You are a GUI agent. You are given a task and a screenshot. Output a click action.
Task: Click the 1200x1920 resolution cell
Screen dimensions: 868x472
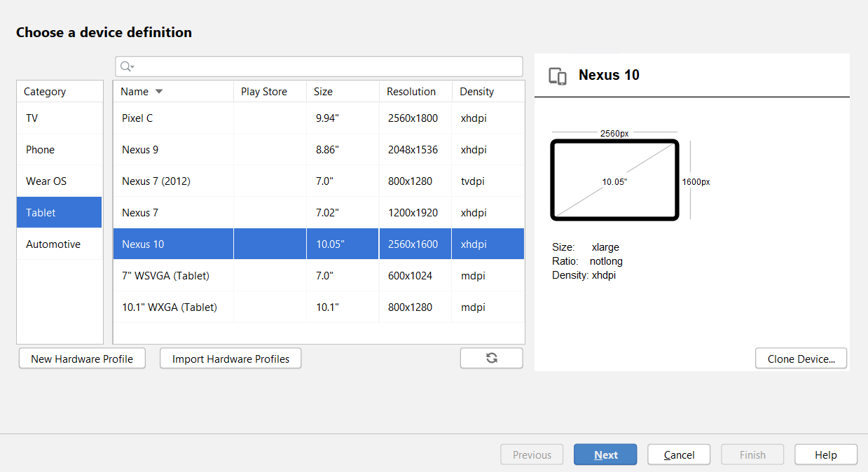tap(415, 213)
